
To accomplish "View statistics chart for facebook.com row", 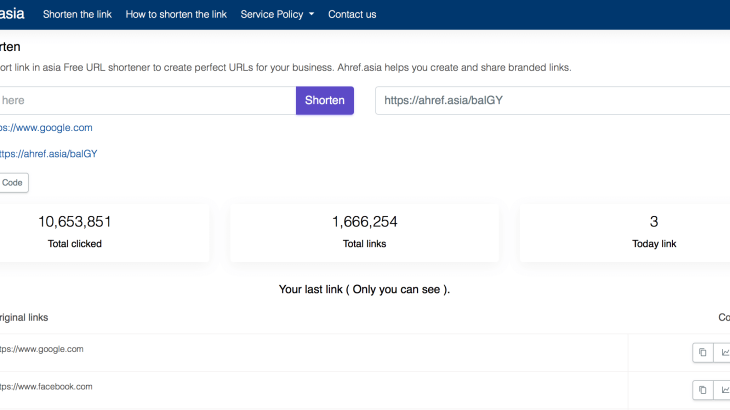I will (x=724, y=389).
